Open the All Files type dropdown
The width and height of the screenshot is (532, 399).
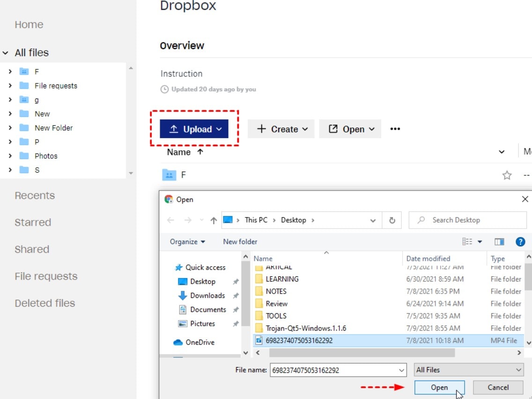(x=468, y=370)
